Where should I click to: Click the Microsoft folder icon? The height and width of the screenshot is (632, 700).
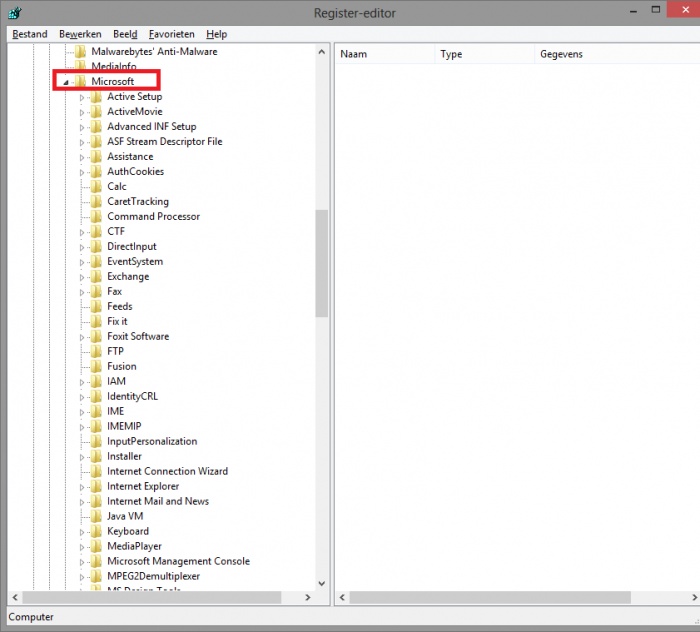(80, 81)
